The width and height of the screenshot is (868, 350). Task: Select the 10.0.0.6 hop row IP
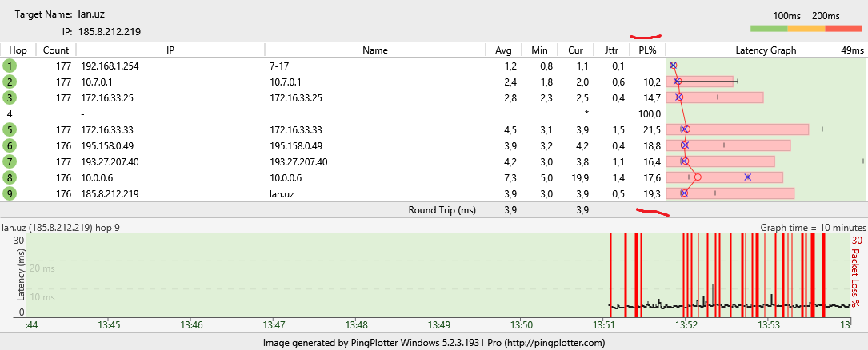tap(97, 177)
